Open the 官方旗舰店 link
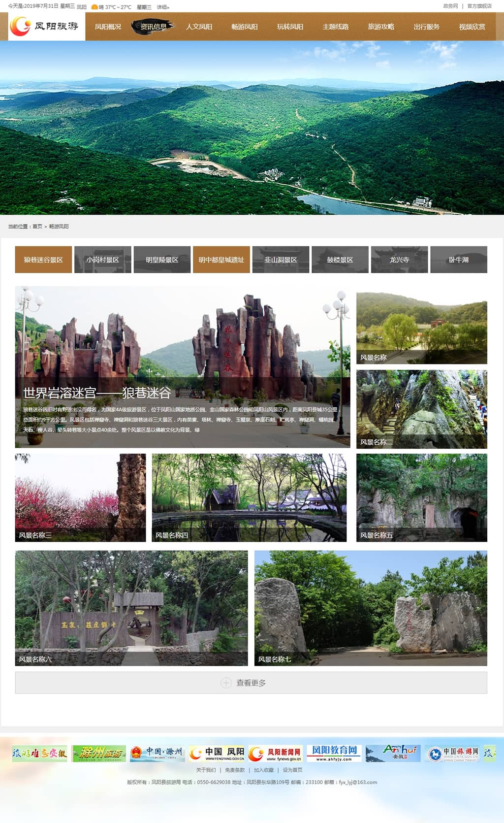This screenshot has height=823, width=504. tap(479, 6)
